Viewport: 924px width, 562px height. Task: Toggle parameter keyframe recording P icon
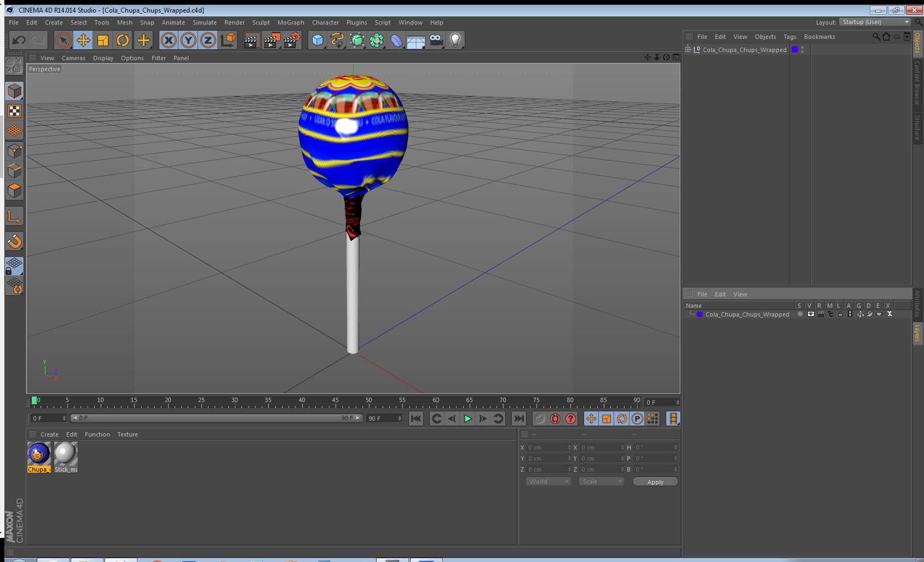(637, 418)
